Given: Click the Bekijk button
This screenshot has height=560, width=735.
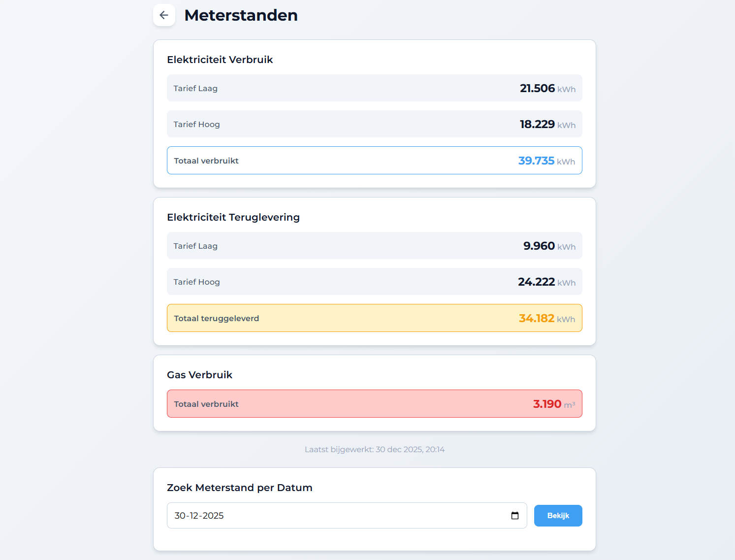Looking at the screenshot, I should (x=558, y=516).
